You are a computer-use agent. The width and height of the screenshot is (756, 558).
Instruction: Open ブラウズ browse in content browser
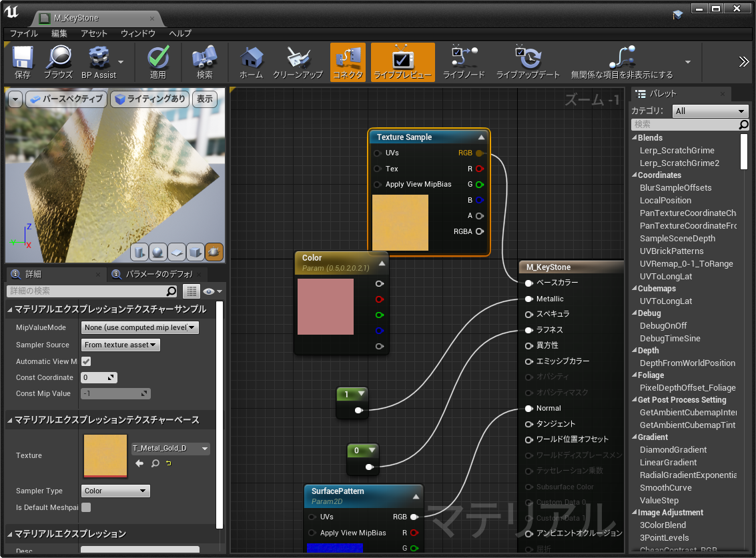(58, 63)
